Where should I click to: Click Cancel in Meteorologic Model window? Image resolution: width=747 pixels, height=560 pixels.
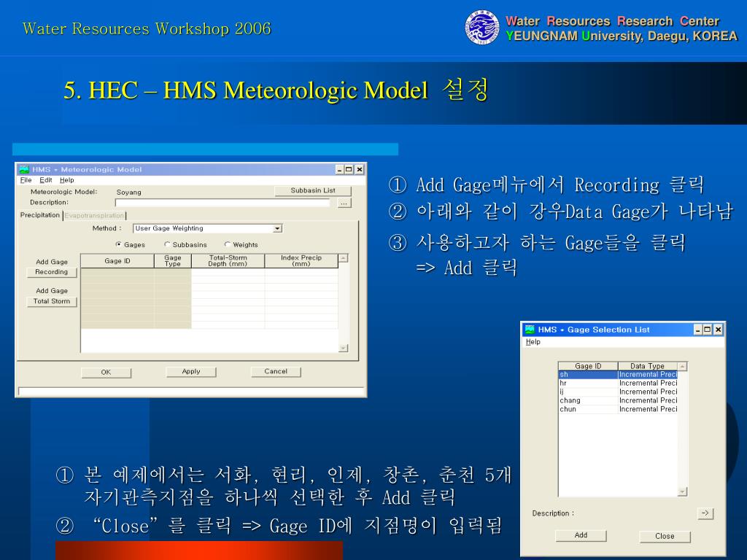276,372
